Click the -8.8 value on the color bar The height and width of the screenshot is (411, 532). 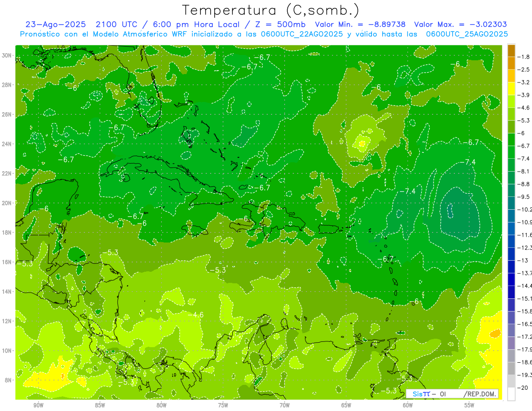tap(524, 184)
